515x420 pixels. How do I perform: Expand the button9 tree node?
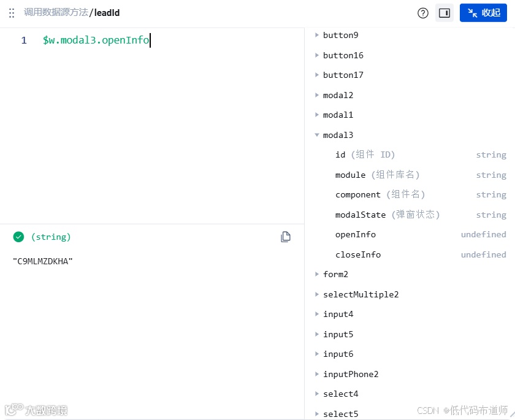pyautogui.click(x=316, y=35)
